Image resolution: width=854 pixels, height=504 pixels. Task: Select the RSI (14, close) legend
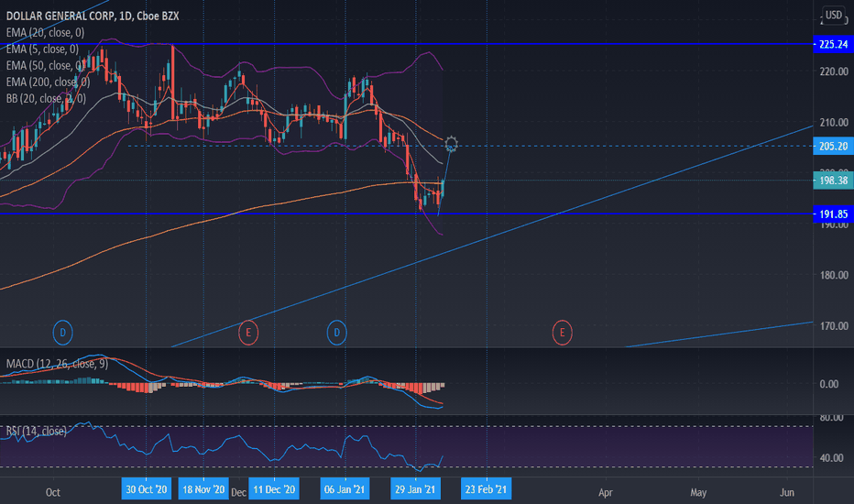[x=37, y=431]
